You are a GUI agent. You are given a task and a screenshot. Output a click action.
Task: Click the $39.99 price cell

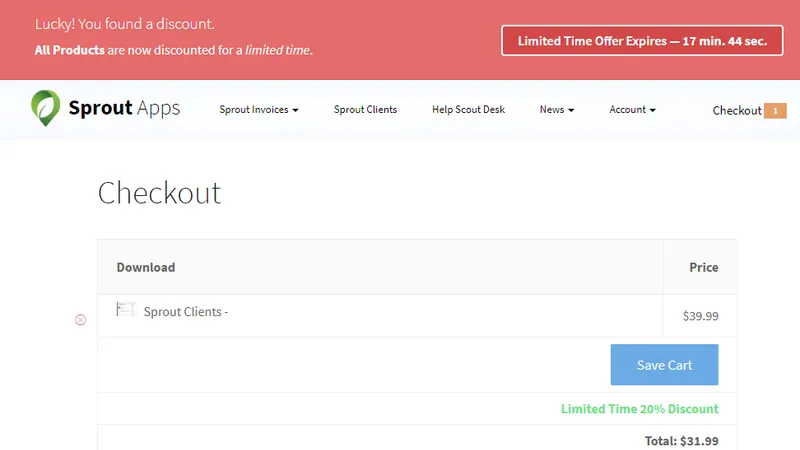701,316
